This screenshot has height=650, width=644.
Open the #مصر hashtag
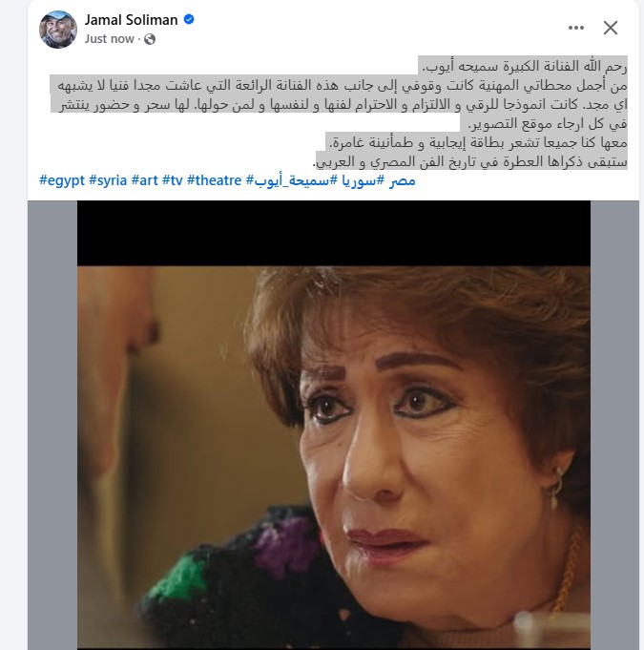(400, 180)
